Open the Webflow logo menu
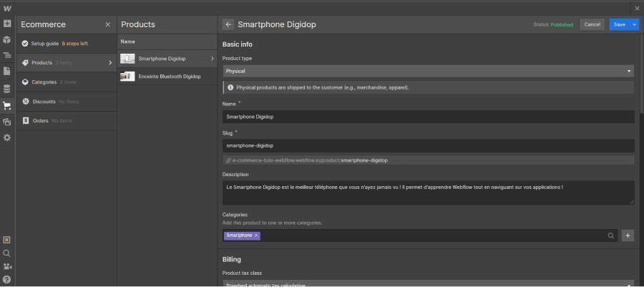Screen dimensions: 644x287 (x=7, y=8)
